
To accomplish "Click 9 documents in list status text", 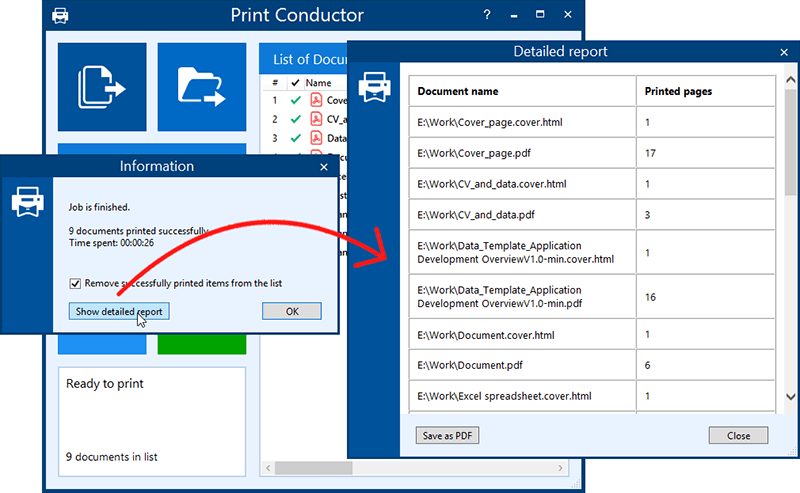I will coord(111,457).
